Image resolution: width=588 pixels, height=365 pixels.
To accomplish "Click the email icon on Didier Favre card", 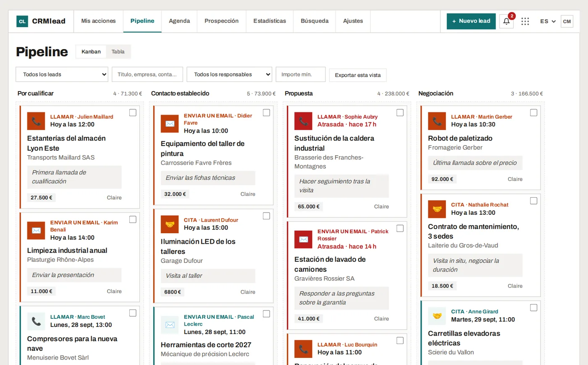I will 170,124.
